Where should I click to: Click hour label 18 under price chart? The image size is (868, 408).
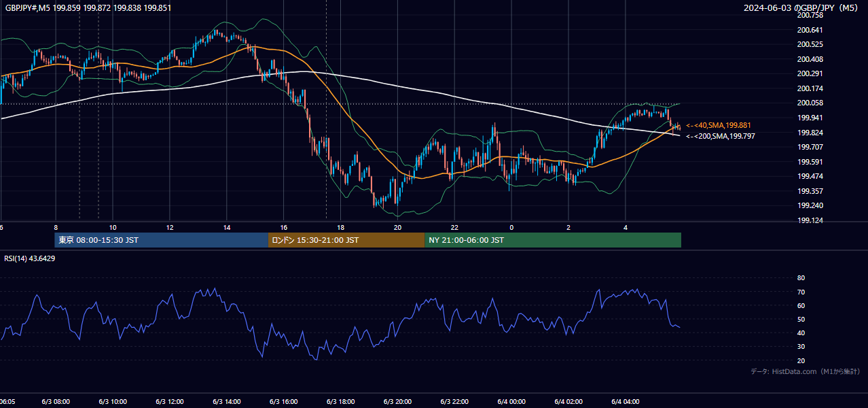click(x=341, y=228)
